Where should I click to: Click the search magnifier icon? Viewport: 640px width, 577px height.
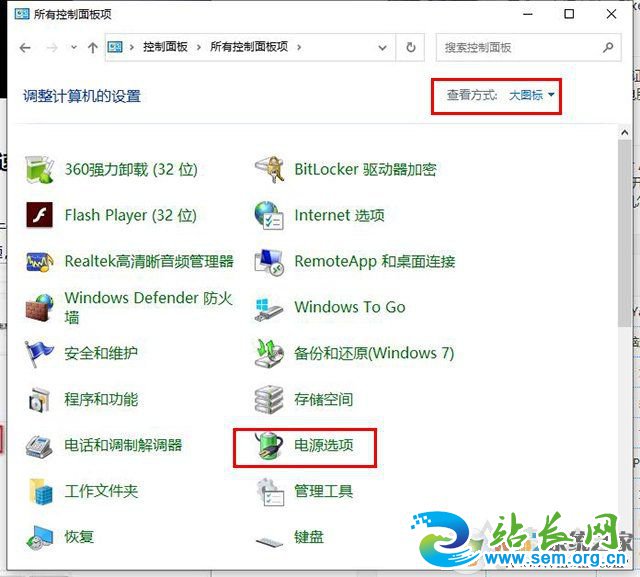[x=608, y=47]
